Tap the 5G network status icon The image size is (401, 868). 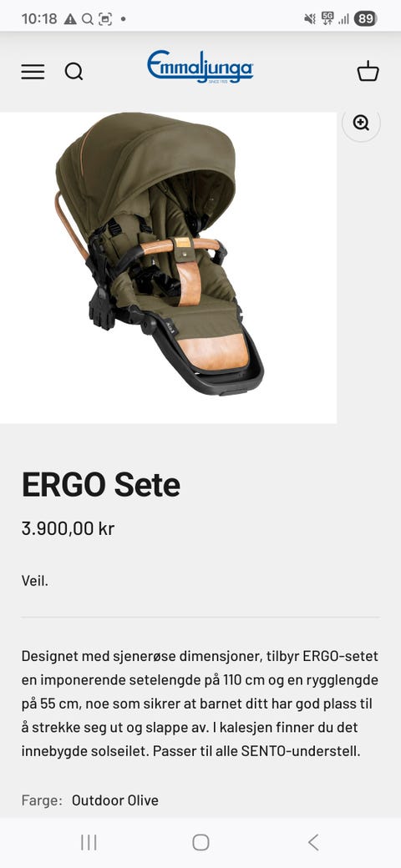pyautogui.click(x=327, y=19)
